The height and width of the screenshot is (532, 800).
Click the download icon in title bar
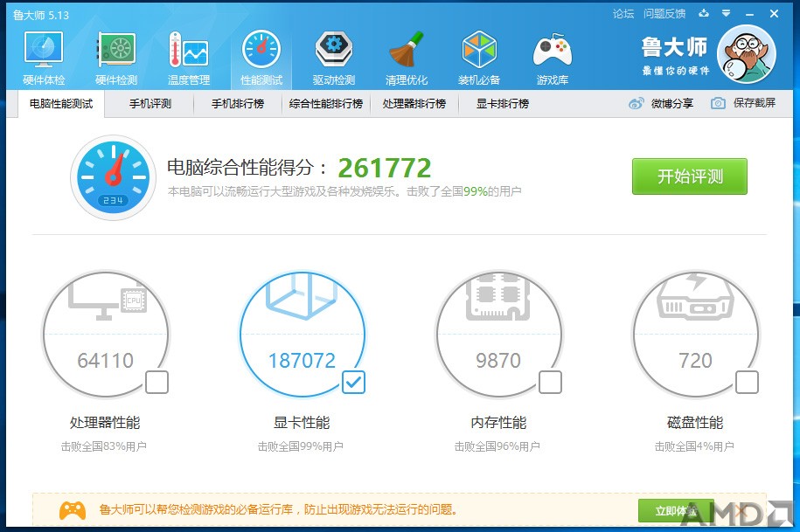coord(704,13)
